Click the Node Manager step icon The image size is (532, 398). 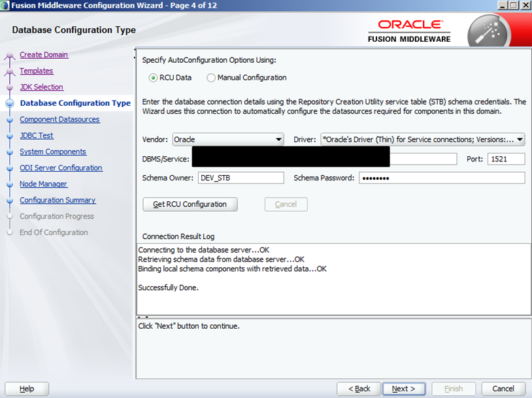click(x=9, y=184)
